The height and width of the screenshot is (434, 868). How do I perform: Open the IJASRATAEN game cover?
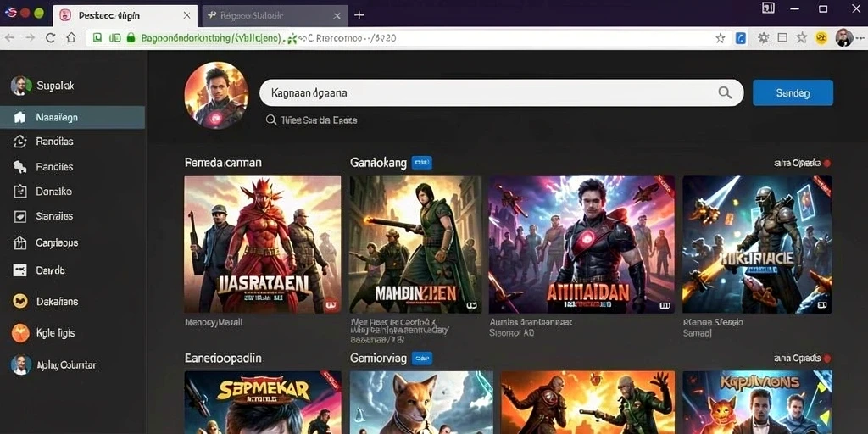(263, 245)
